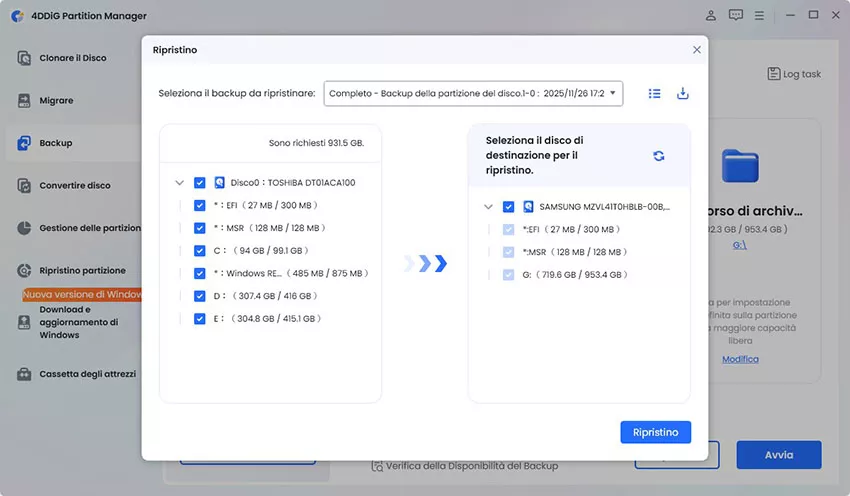Click the SAMSUNG disk drive icon

(x=528, y=207)
